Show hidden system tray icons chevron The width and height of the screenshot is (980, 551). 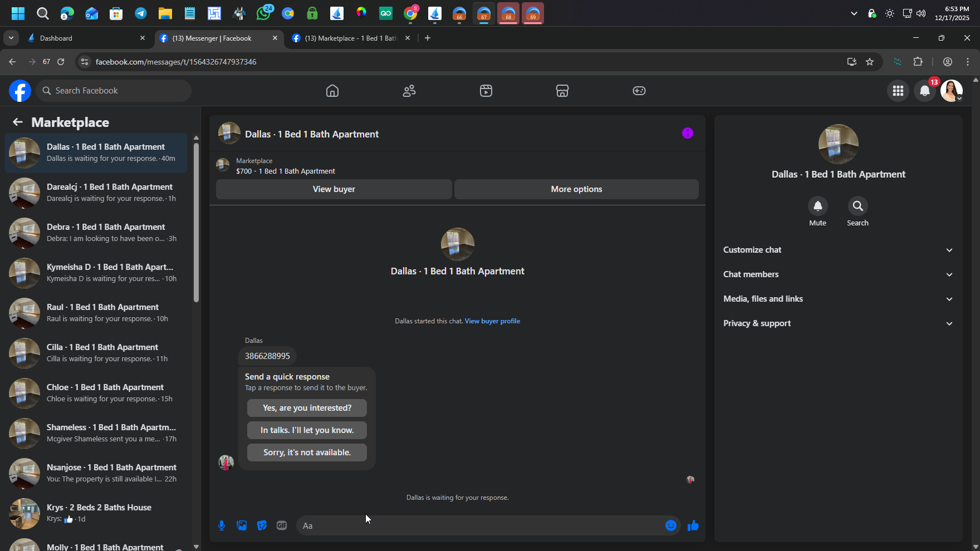pyautogui.click(x=854, y=13)
